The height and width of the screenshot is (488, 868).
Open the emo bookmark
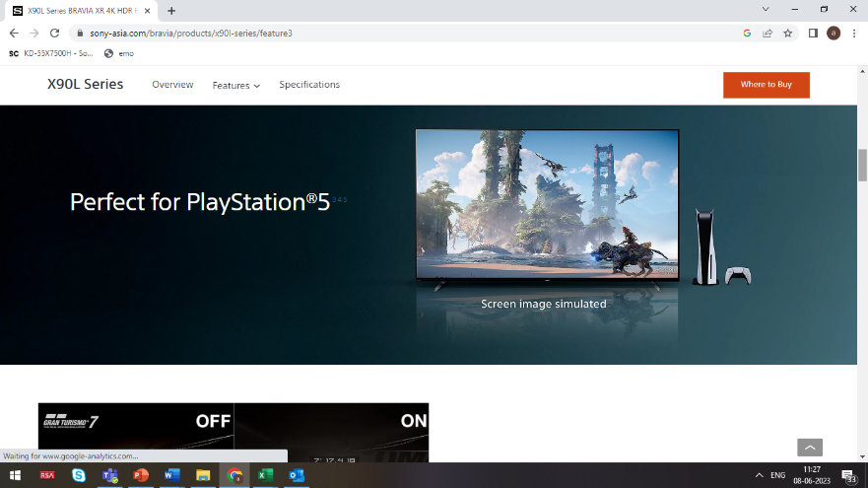pos(119,54)
